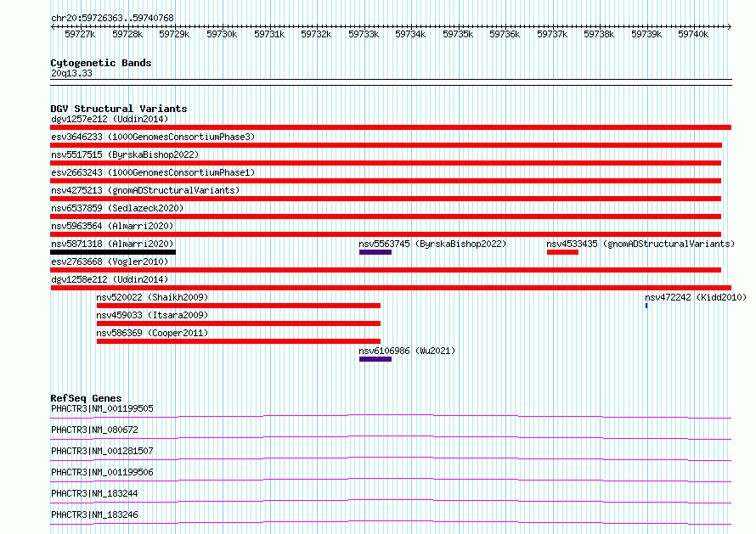Click the DGV Structural Variants track title
Image resolution: width=756 pixels, height=534 pixels.
coord(119,109)
